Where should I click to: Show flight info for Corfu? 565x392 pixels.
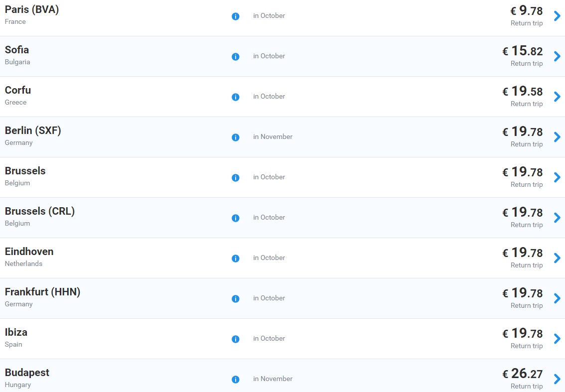click(236, 97)
